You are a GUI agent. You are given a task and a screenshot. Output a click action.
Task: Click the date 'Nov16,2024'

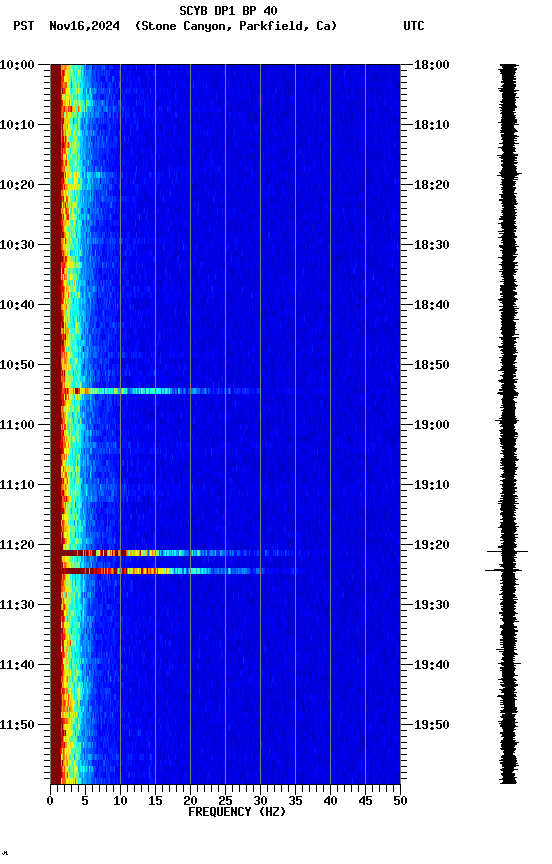(x=84, y=26)
